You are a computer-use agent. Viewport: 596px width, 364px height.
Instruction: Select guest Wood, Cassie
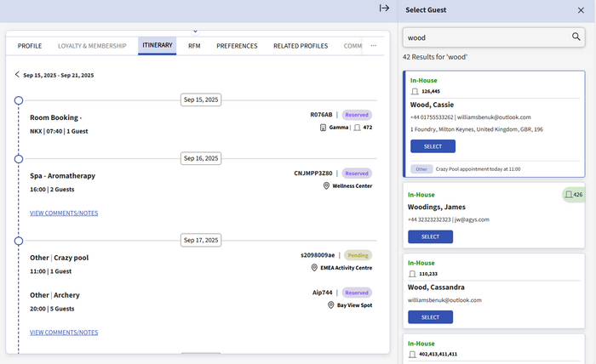[431, 146]
